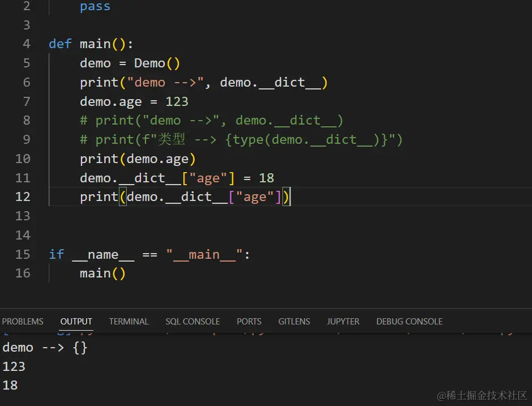Switch to the PROBLEMS panel tab
Image resolution: width=532 pixels, height=406 pixels.
click(23, 321)
